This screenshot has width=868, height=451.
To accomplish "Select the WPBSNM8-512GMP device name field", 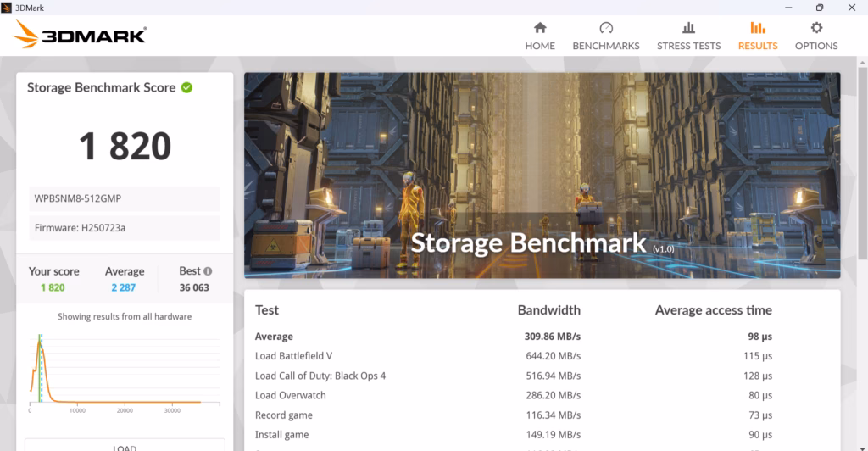I will point(125,198).
